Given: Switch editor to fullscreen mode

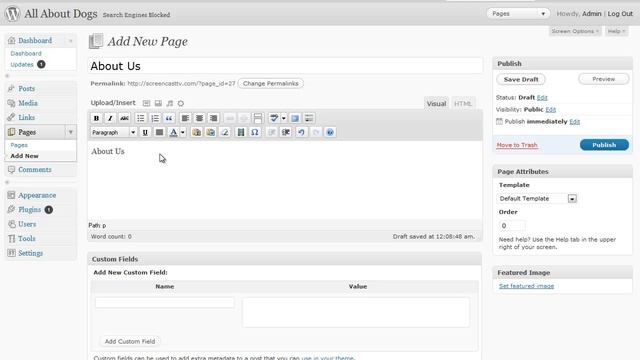Looking at the screenshot, I should click(x=295, y=118).
